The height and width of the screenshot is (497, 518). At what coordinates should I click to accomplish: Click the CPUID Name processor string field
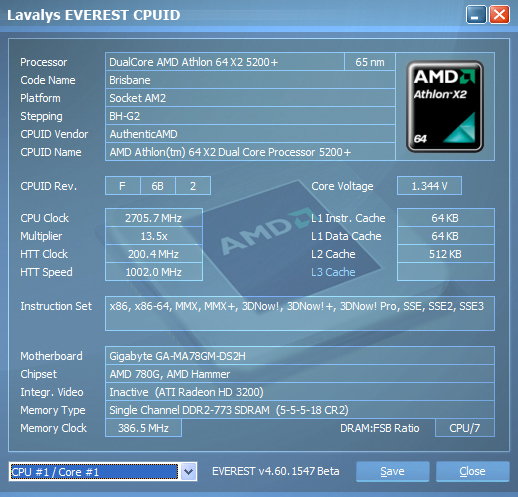coord(250,152)
